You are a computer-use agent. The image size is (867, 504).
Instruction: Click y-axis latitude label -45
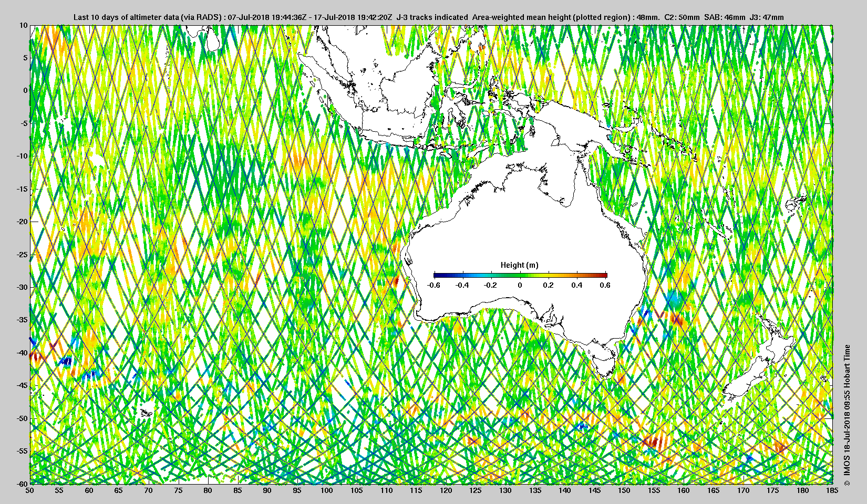pyautogui.click(x=22, y=385)
